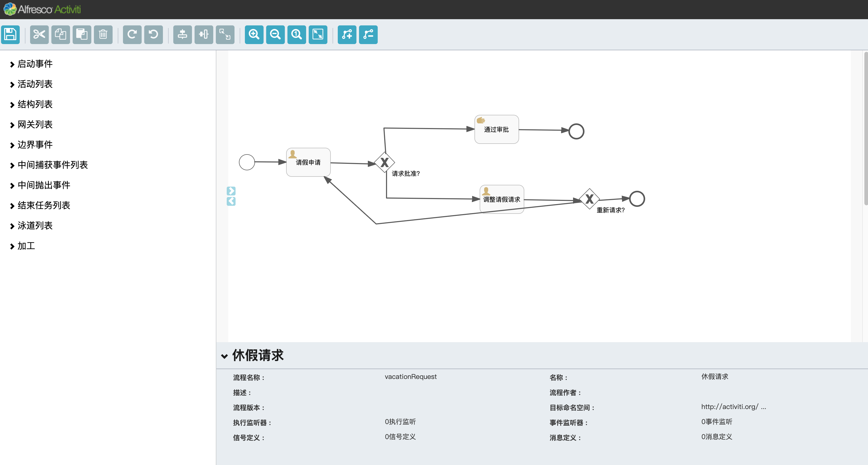
Task: Collapse the 休假请求 properties panel
Action: pos(224,356)
